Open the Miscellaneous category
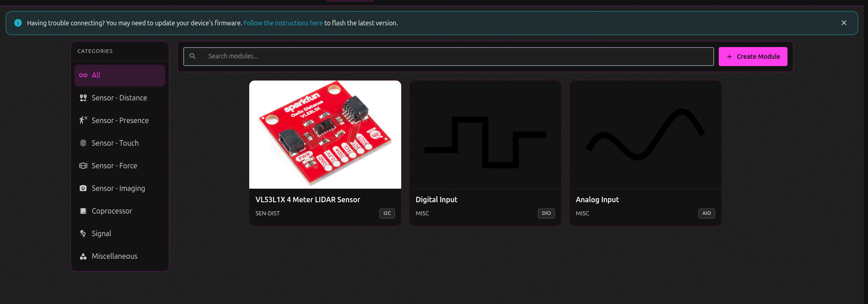The image size is (868, 304). (120, 256)
